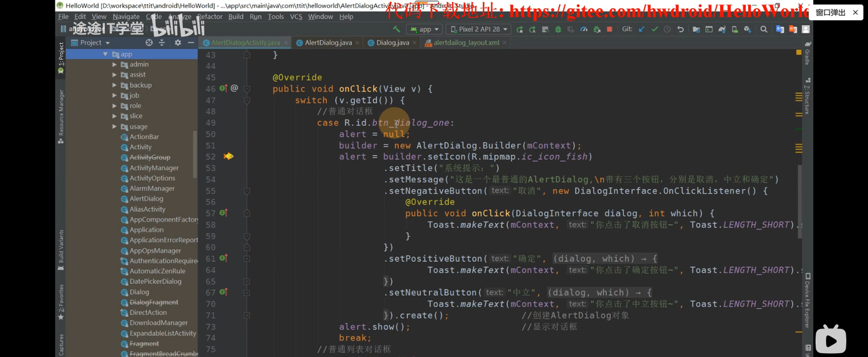The height and width of the screenshot is (357, 868).
Task: Open the Project view type dropdown
Action: 91,42
